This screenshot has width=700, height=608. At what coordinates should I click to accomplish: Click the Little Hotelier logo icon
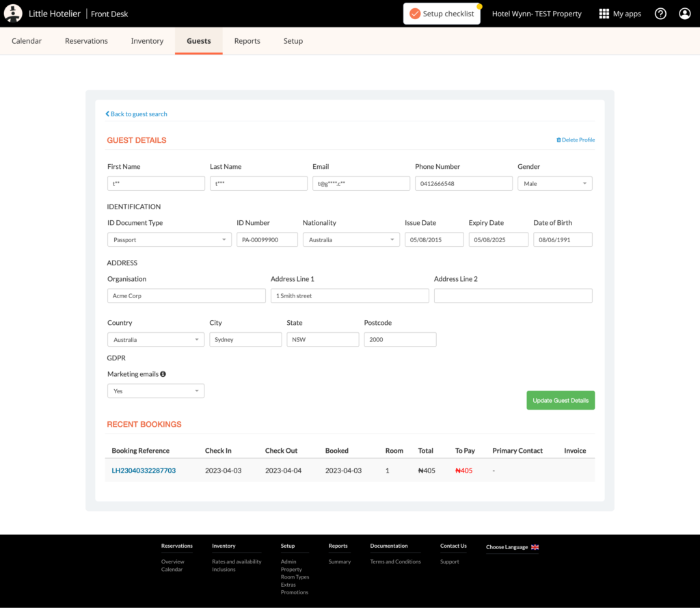14,14
